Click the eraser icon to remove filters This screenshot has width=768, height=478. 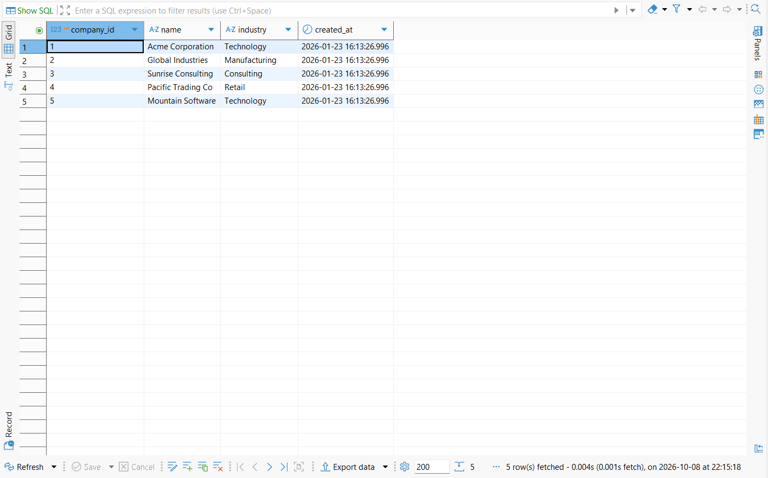point(652,9)
